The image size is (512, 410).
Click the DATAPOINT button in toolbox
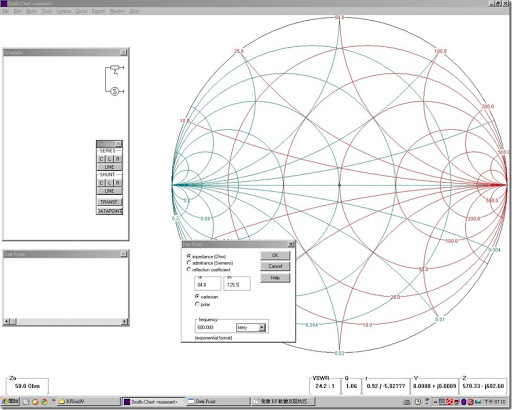109,211
